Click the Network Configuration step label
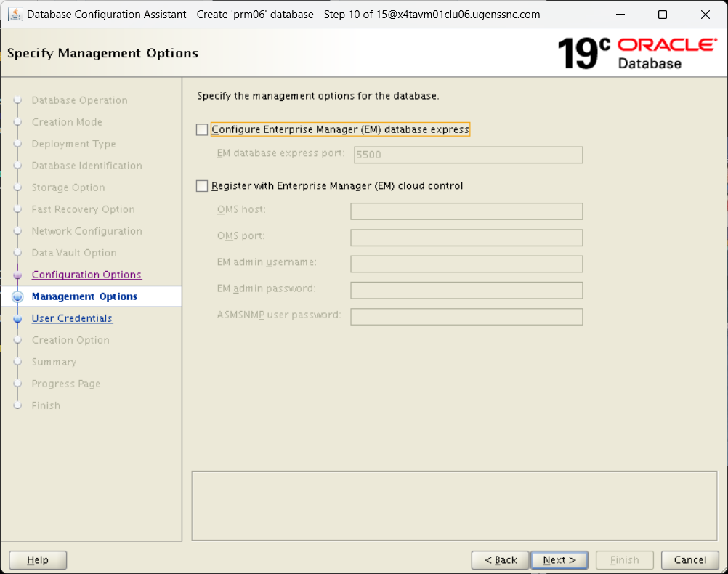This screenshot has width=728, height=574. coord(86,231)
